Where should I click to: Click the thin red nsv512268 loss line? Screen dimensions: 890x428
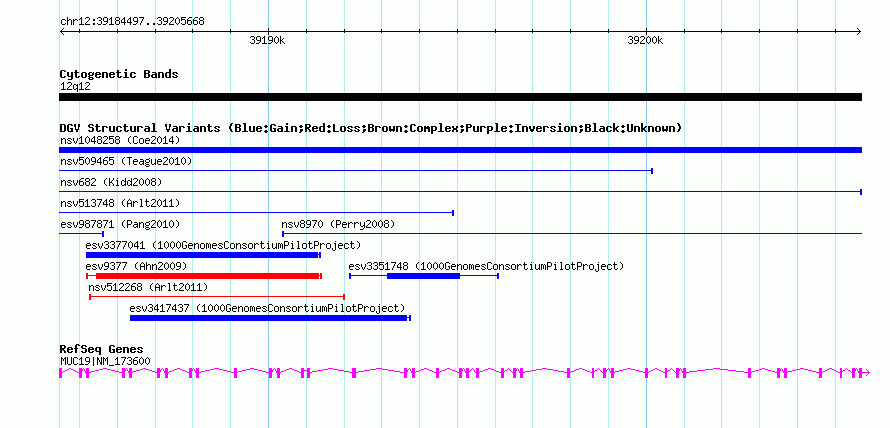(217, 296)
